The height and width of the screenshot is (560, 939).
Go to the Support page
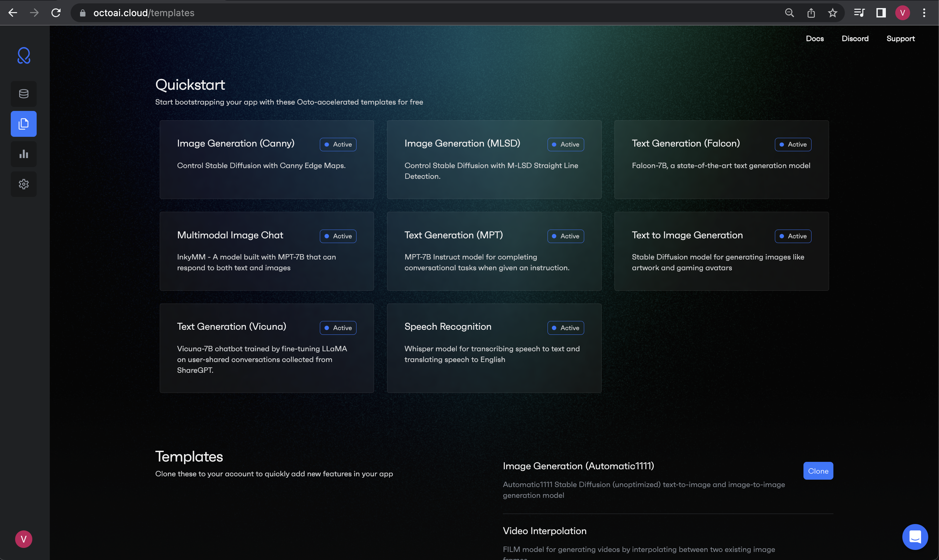pyautogui.click(x=900, y=39)
